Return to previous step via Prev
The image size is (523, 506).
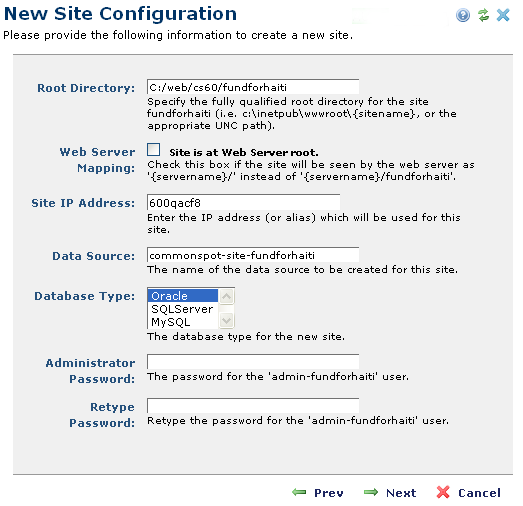click(329, 493)
